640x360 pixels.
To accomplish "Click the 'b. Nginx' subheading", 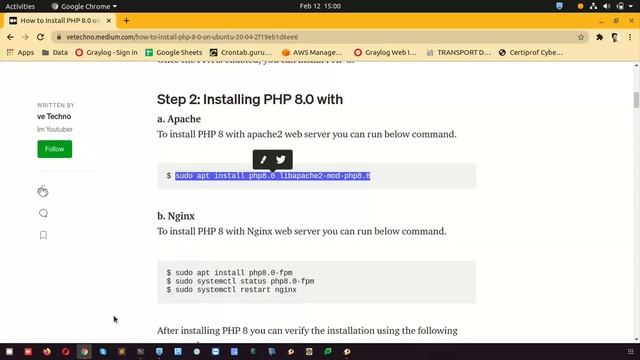I will 176,216.
